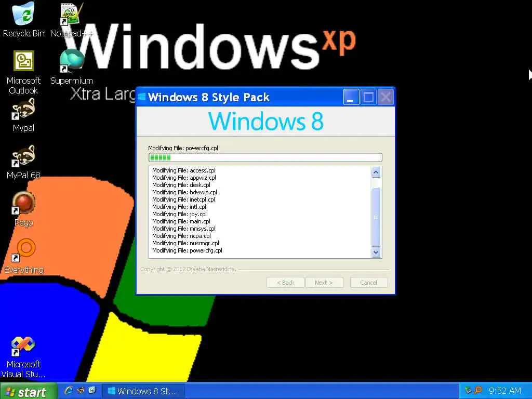Click the raccoon Mypal quick launch icon

coord(81,391)
